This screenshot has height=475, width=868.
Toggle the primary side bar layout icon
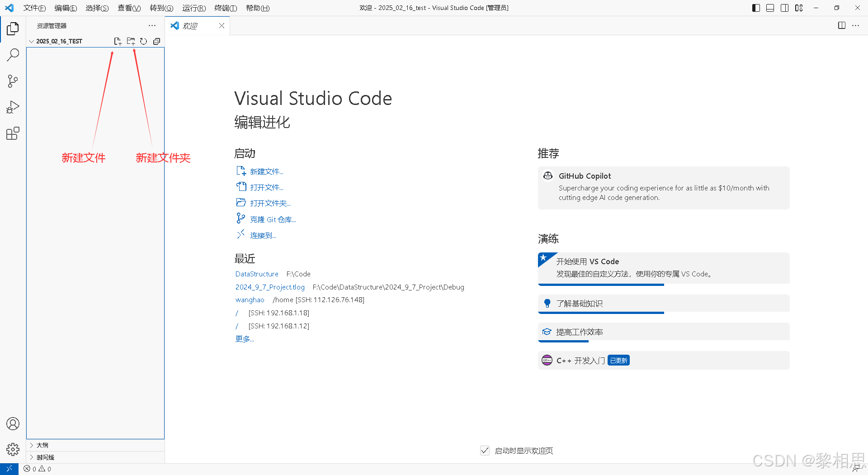[x=756, y=8]
